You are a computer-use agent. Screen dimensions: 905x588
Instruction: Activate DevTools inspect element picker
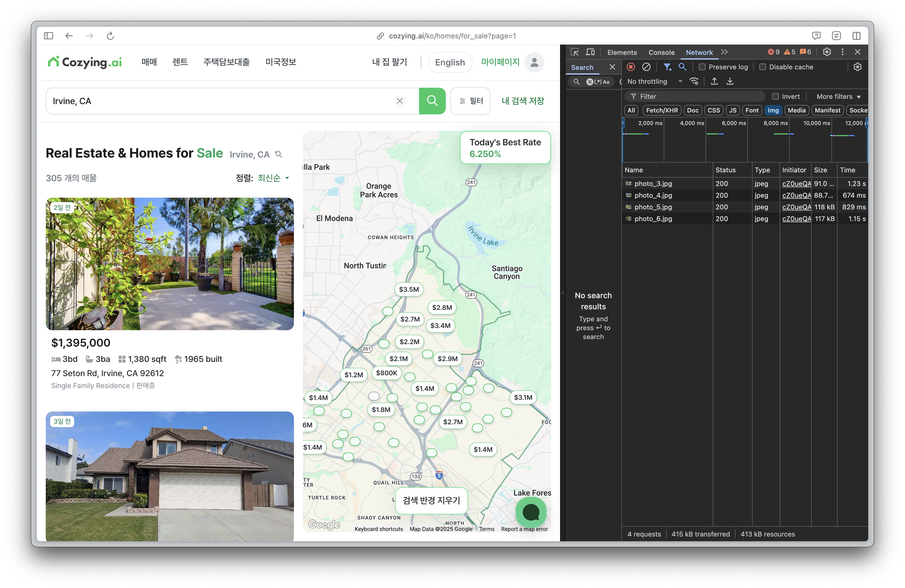[574, 52]
